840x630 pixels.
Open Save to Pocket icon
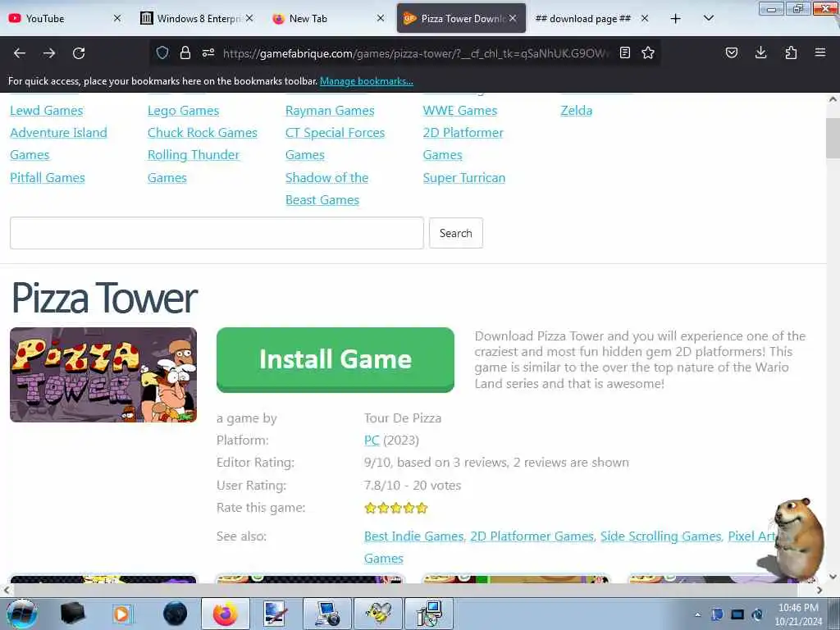coord(731,52)
